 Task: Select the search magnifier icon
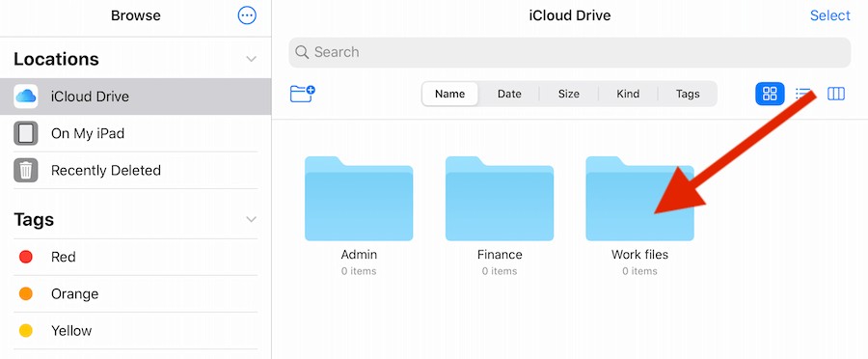(x=302, y=53)
